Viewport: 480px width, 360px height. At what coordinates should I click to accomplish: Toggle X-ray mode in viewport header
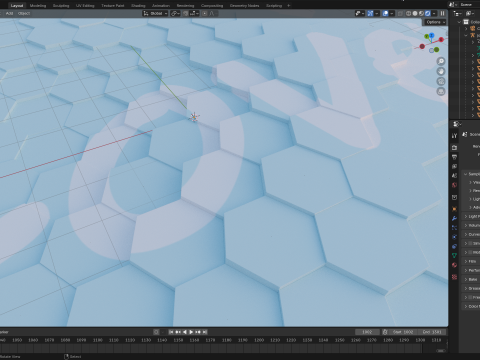click(x=400, y=13)
